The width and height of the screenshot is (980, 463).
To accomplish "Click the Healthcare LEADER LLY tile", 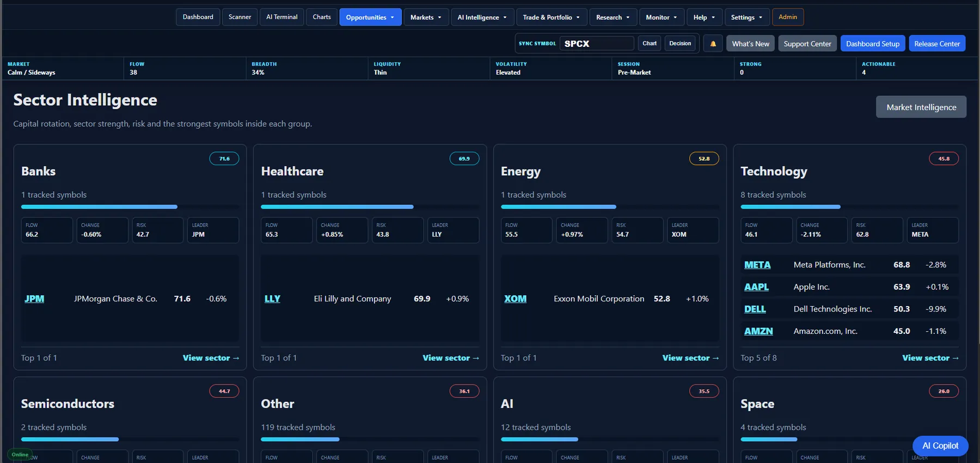I will [454, 230].
